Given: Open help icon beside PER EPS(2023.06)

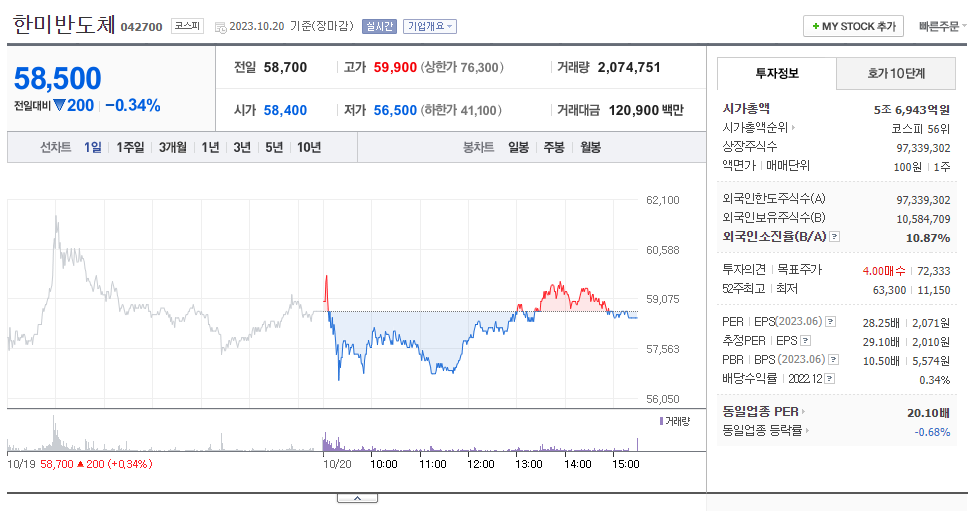Looking at the screenshot, I should tap(830, 322).
